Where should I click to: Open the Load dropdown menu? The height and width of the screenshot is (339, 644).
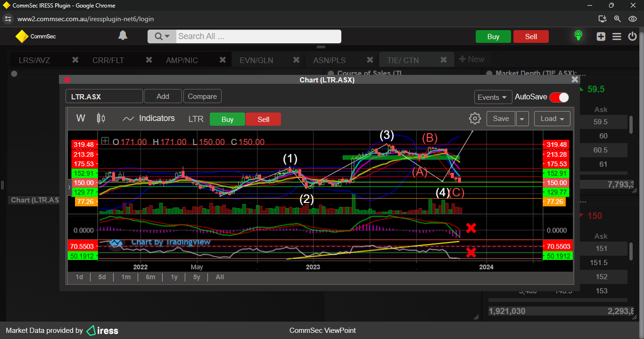pyautogui.click(x=552, y=119)
